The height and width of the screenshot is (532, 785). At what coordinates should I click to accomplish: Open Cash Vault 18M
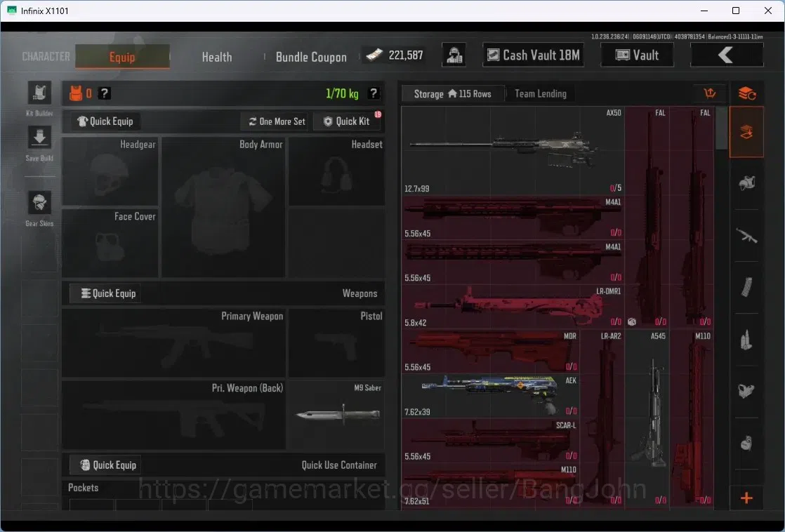[x=534, y=55]
